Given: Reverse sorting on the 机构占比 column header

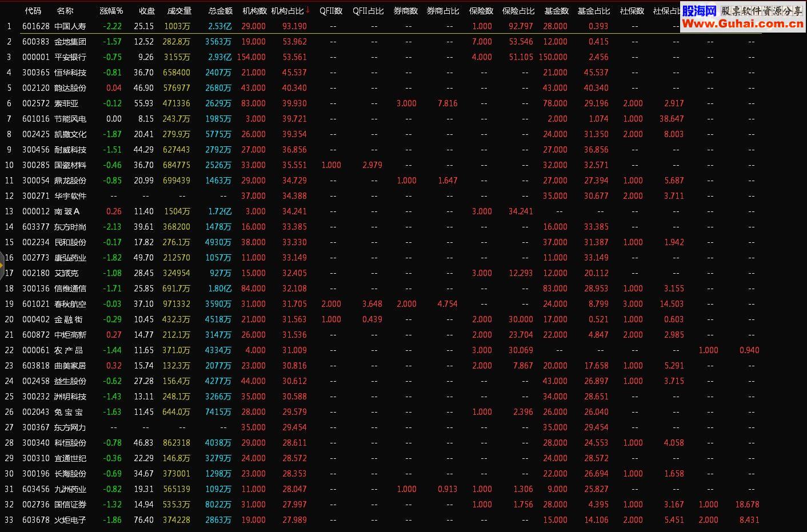Looking at the screenshot, I should pyautogui.click(x=290, y=11).
